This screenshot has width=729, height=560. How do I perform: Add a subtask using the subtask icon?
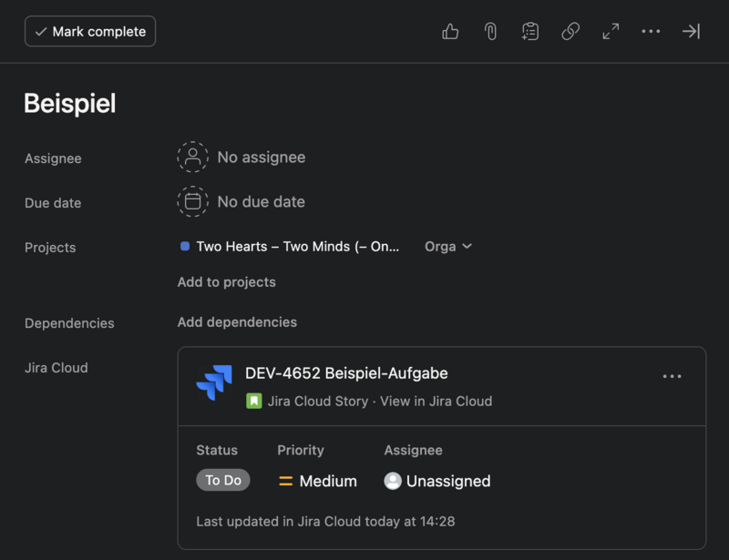click(530, 32)
